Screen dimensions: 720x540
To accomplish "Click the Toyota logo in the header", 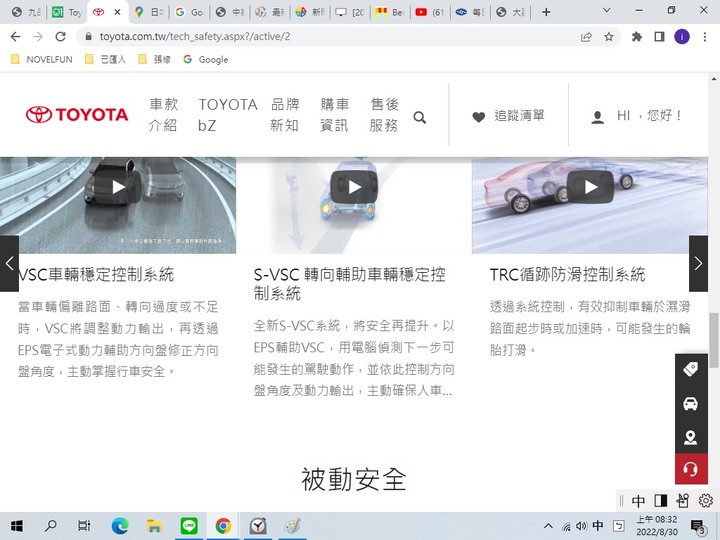I will (x=77, y=114).
